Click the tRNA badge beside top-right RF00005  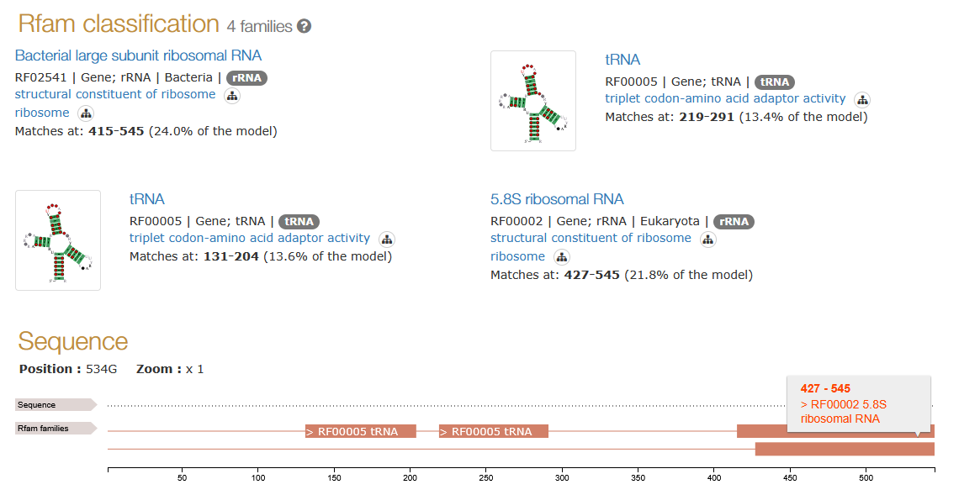tap(775, 82)
